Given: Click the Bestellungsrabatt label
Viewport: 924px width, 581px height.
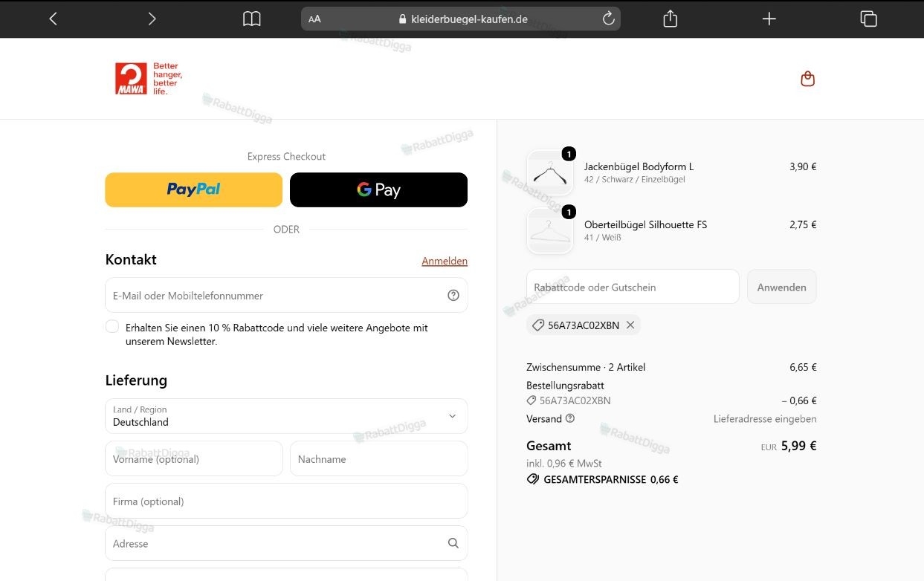Looking at the screenshot, I should tap(565, 386).
